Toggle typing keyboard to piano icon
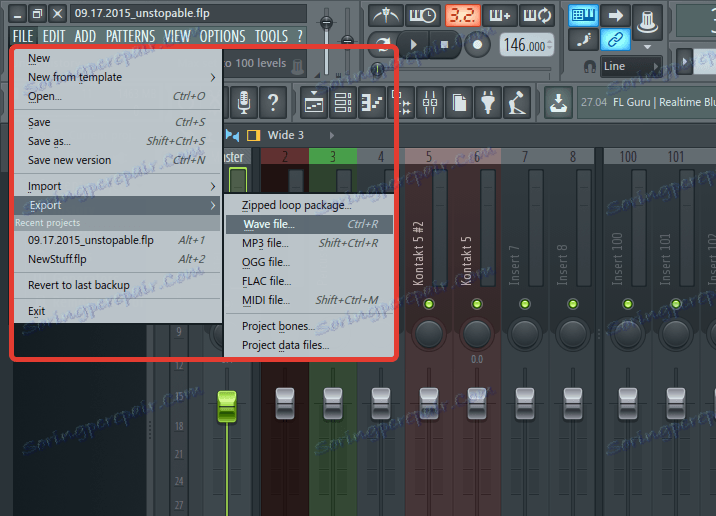The width and height of the screenshot is (716, 516). tap(583, 16)
